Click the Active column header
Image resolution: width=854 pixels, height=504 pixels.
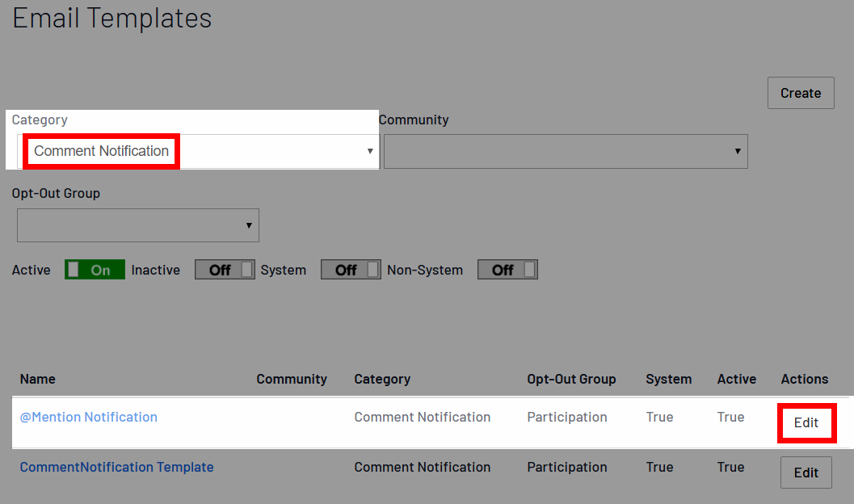736,379
